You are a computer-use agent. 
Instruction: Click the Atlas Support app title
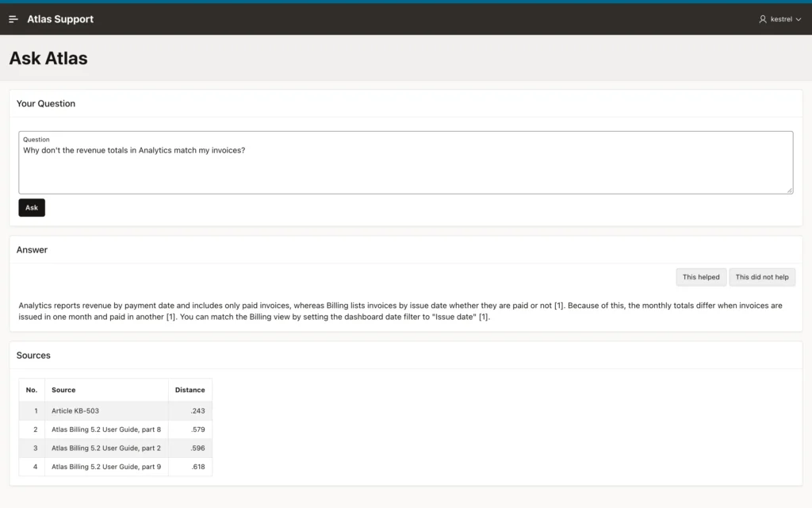pyautogui.click(x=60, y=19)
